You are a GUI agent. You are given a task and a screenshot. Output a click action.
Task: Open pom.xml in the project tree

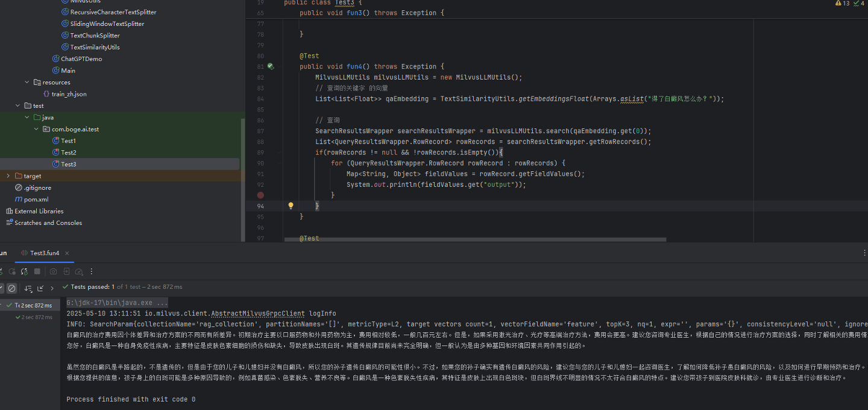point(36,200)
